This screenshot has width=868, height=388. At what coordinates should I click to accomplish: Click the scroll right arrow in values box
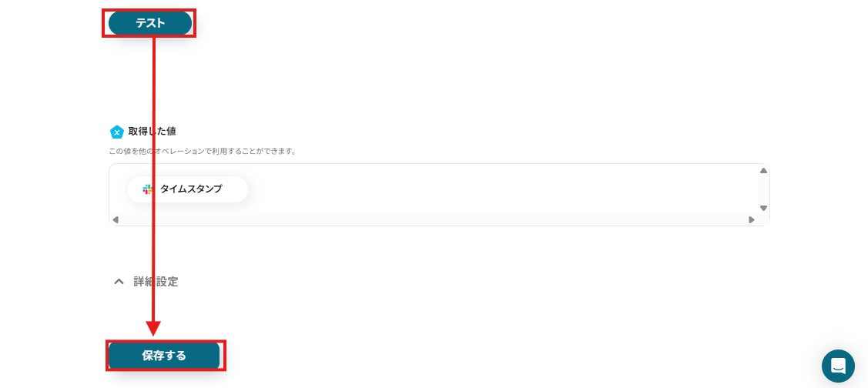[751, 219]
